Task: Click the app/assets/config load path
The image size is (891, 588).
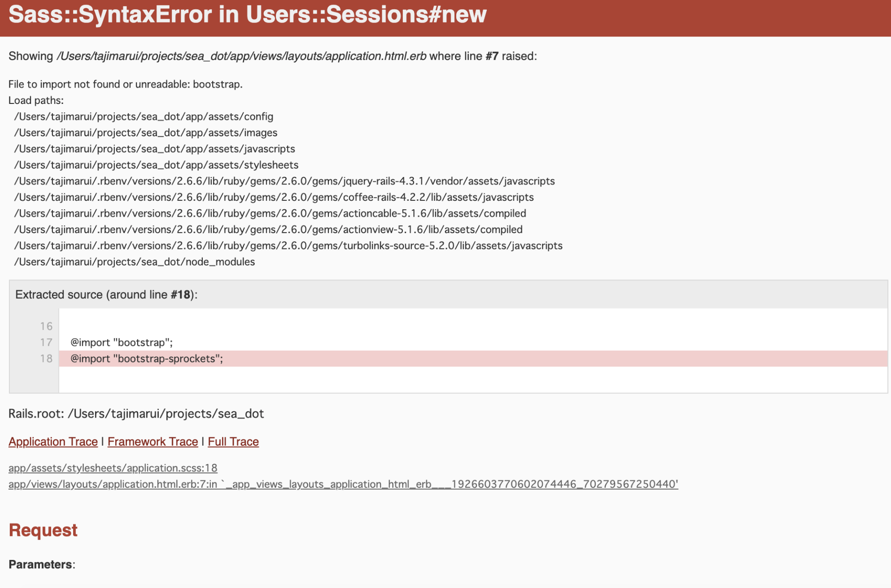Action: pos(144,116)
